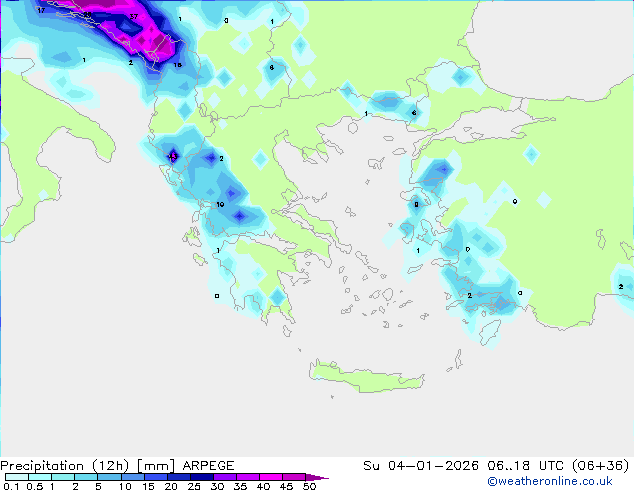Click legend label '45'
This screenshot has width=634, height=490.
tap(286, 486)
